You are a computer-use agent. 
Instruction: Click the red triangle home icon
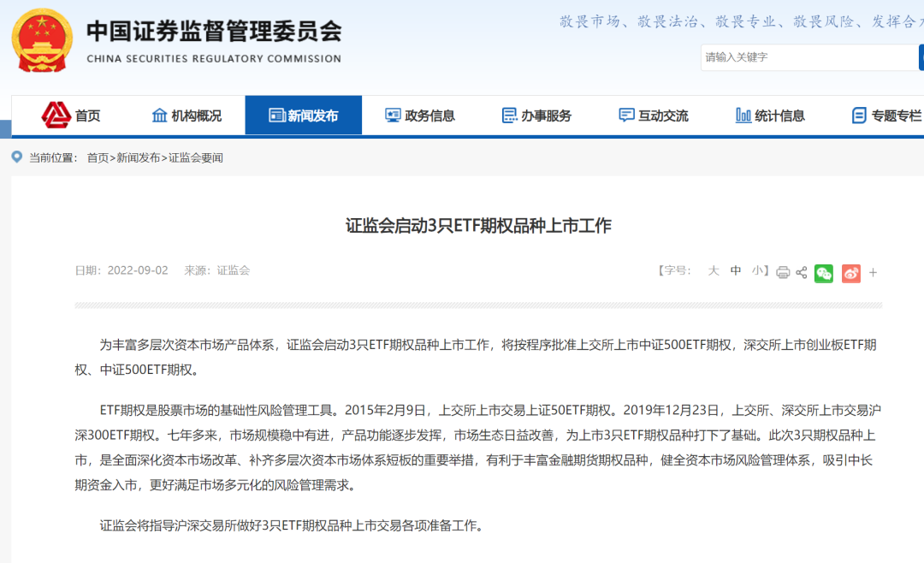point(56,115)
